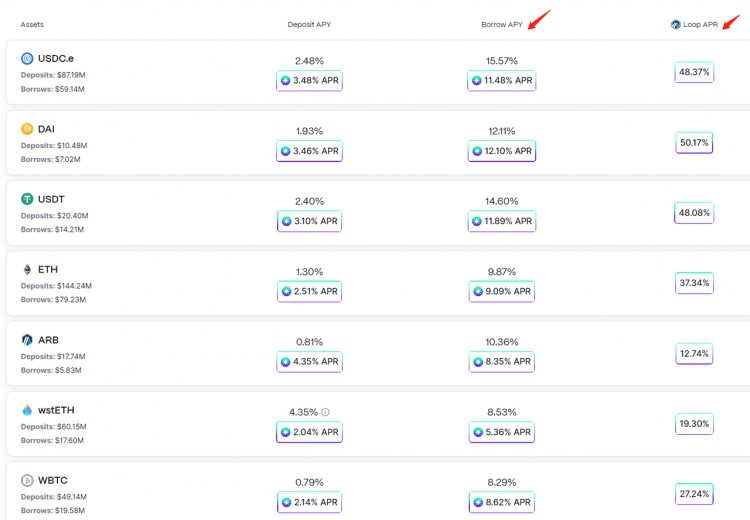
Task: Open the wstETH asset row
Action: pyautogui.click(x=150, y=423)
